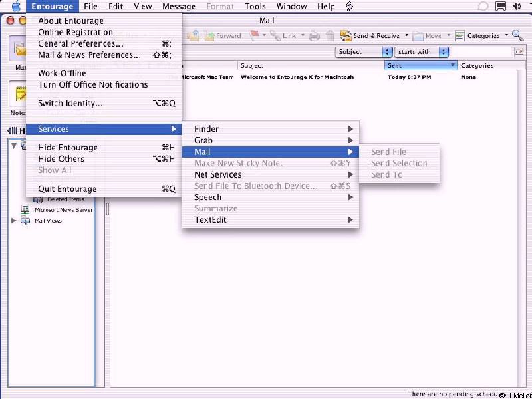The width and height of the screenshot is (532, 399).
Task: Choose Online Registration
Action: pyautogui.click(x=104, y=32)
